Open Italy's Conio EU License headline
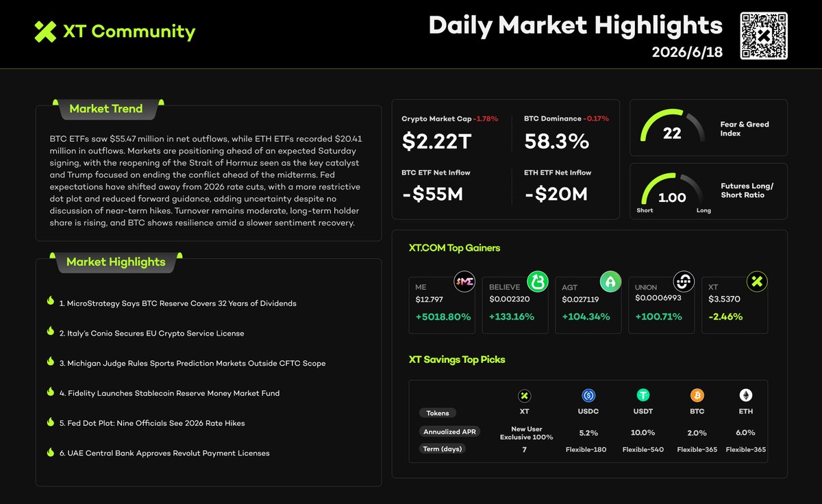The height and width of the screenshot is (504, 822). coord(151,333)
